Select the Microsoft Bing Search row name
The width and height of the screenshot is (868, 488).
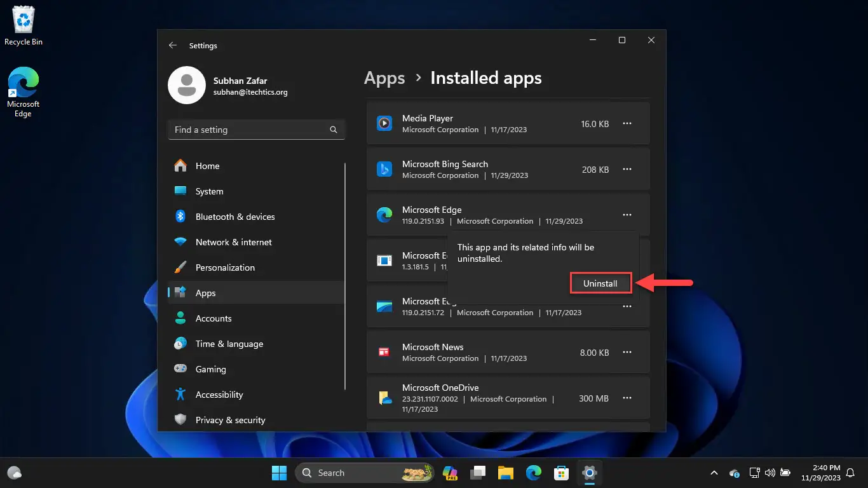(445, 164)
